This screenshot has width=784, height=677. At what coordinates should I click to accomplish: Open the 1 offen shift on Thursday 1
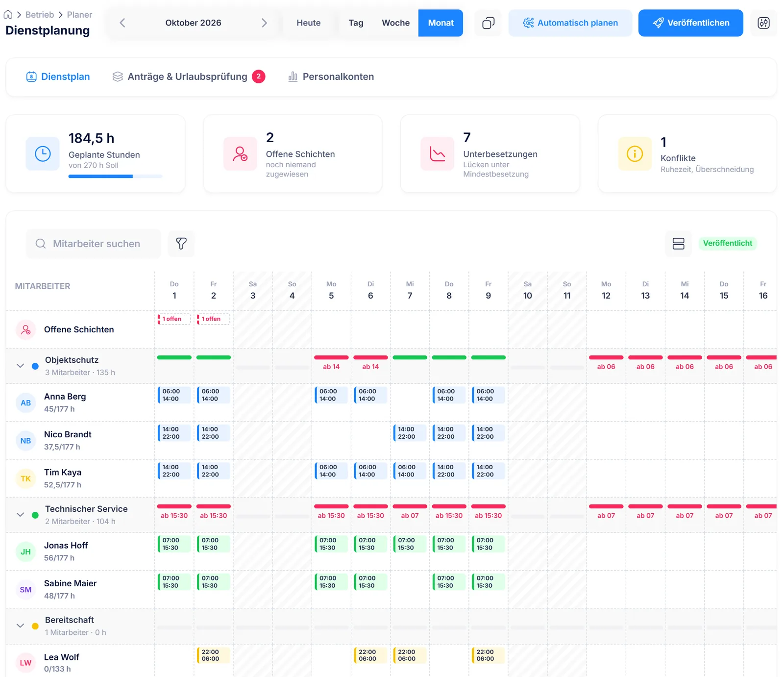tap(174, 319)
